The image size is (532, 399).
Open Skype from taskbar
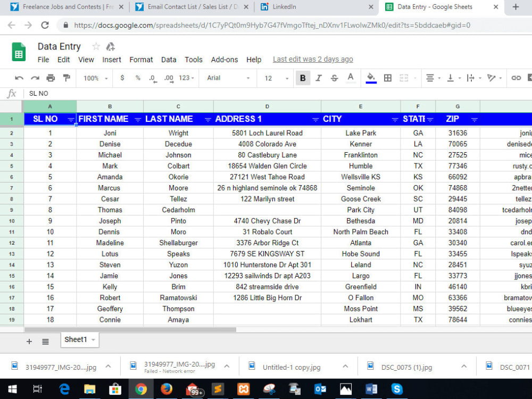[x=397, y=389]
